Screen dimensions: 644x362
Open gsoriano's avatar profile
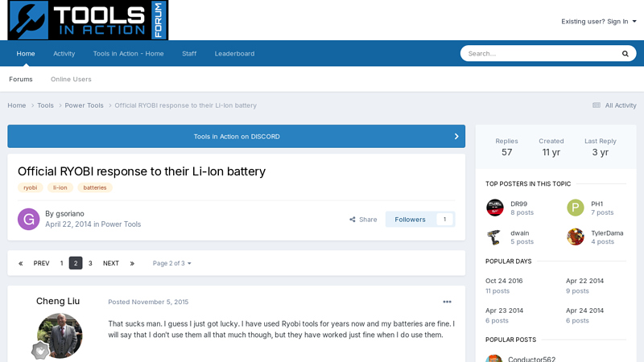click(28, 219)
